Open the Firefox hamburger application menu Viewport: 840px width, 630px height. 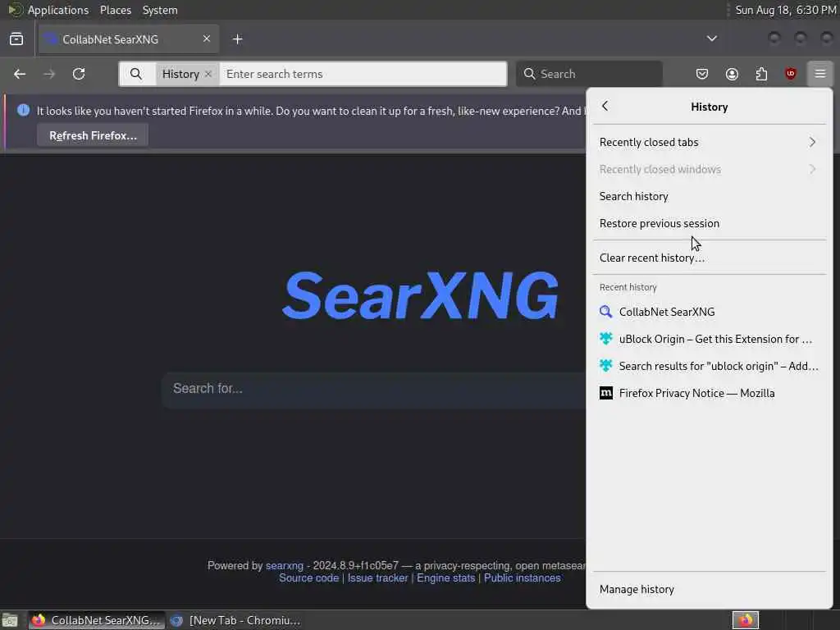[x=819, y=74]
